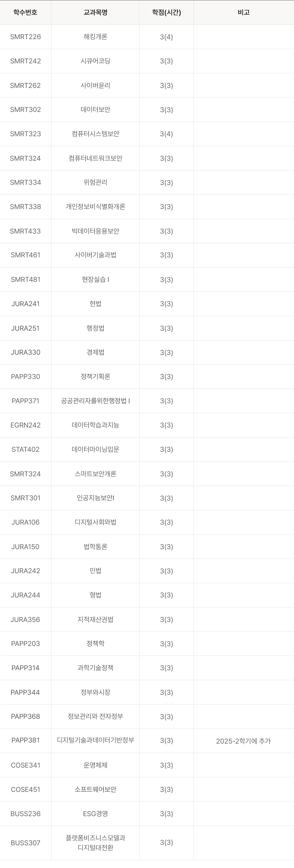Click the 스마트보안개론 course name
Image resolution: width=294 pixels, height=868 pixels.
point(95,474)
